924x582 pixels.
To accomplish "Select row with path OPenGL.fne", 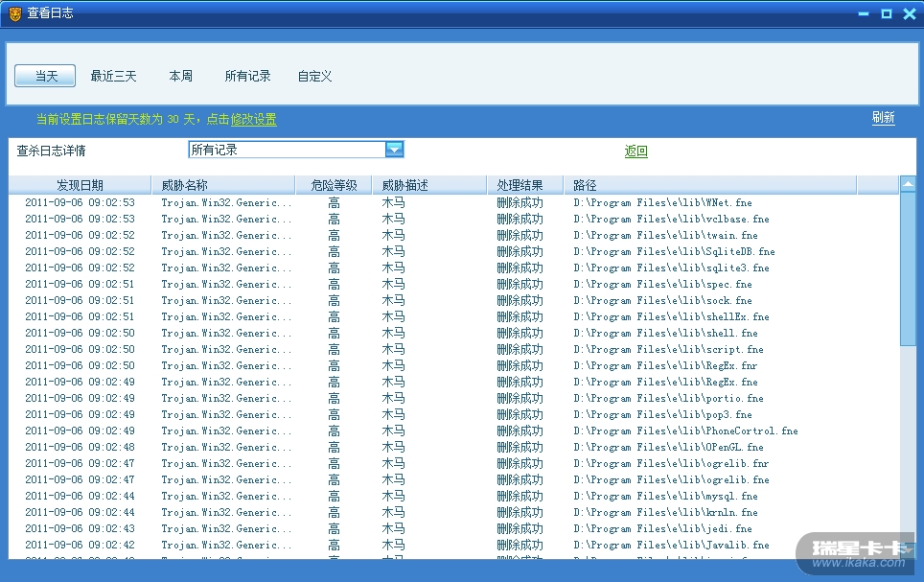I will tap(453, 448).
